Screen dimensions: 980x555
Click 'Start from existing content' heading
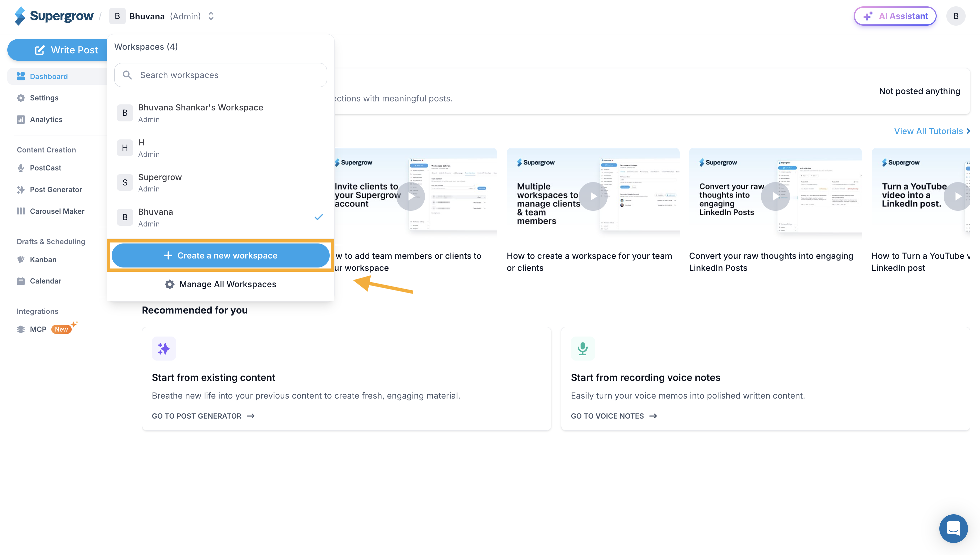pos(213,378)
